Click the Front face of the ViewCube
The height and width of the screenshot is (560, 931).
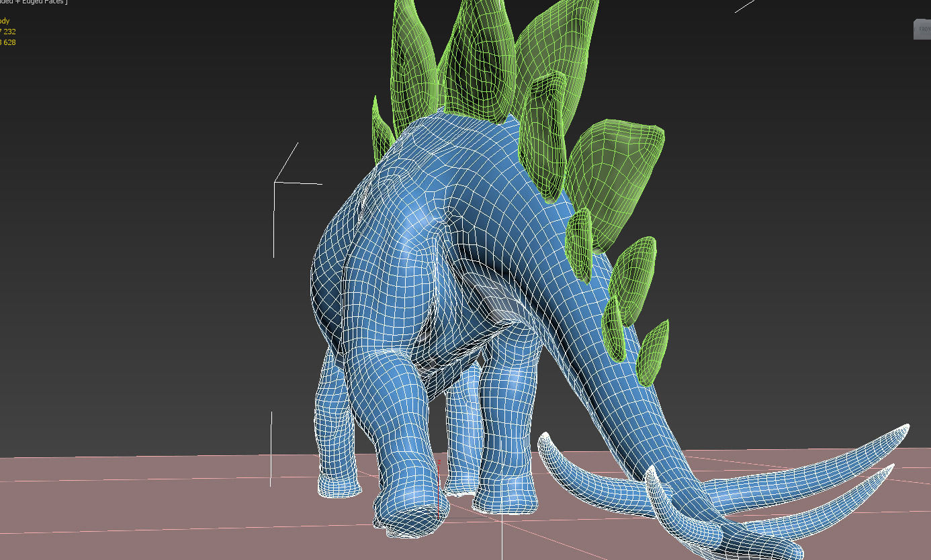coord(924,30)
